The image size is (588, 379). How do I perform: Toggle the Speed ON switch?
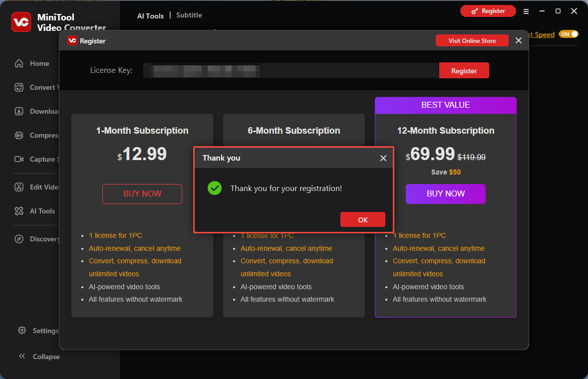tap(569, 34)
